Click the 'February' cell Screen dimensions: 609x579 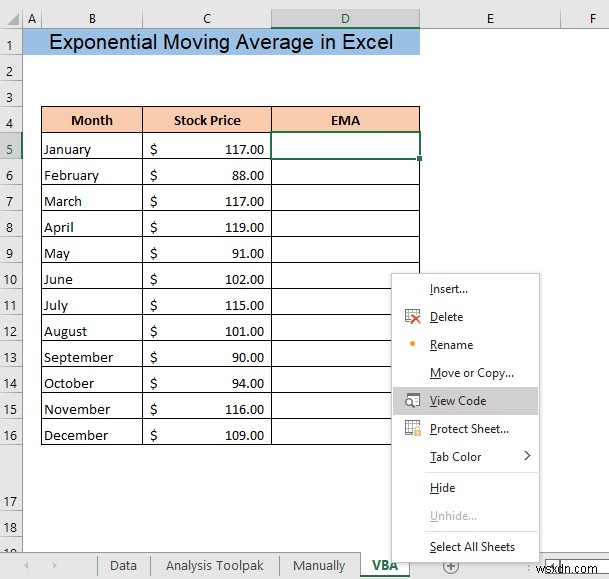point(92,172)
